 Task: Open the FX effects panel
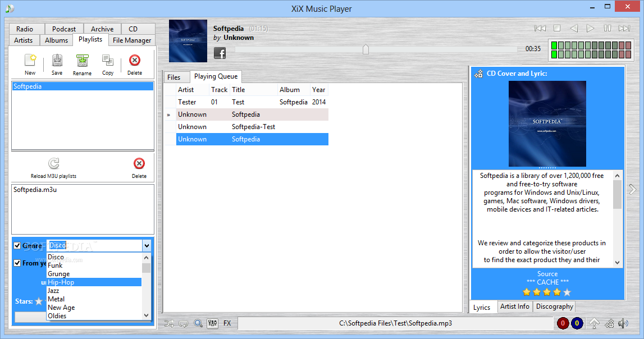click(227, 323)
